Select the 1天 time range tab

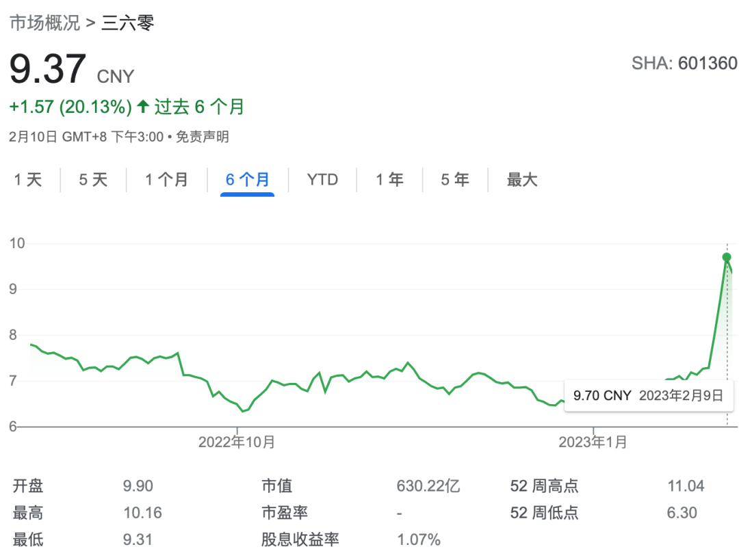pos(28,179)
